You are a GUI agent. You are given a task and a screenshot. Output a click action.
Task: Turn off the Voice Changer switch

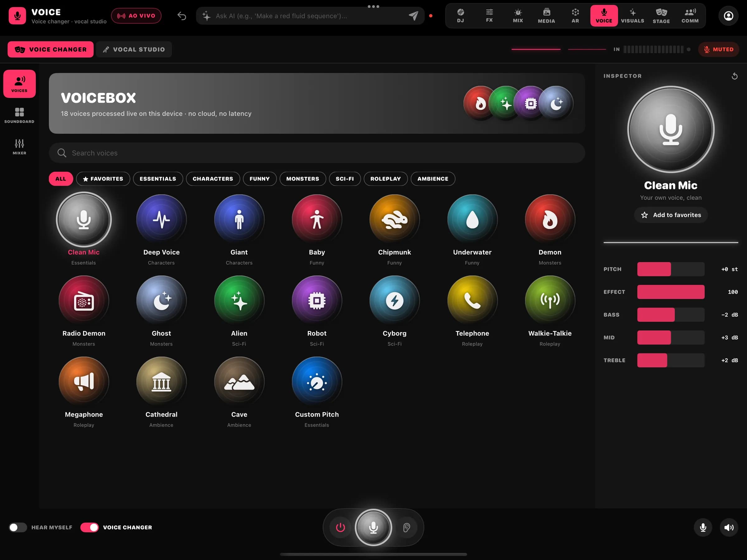(89, 527)
